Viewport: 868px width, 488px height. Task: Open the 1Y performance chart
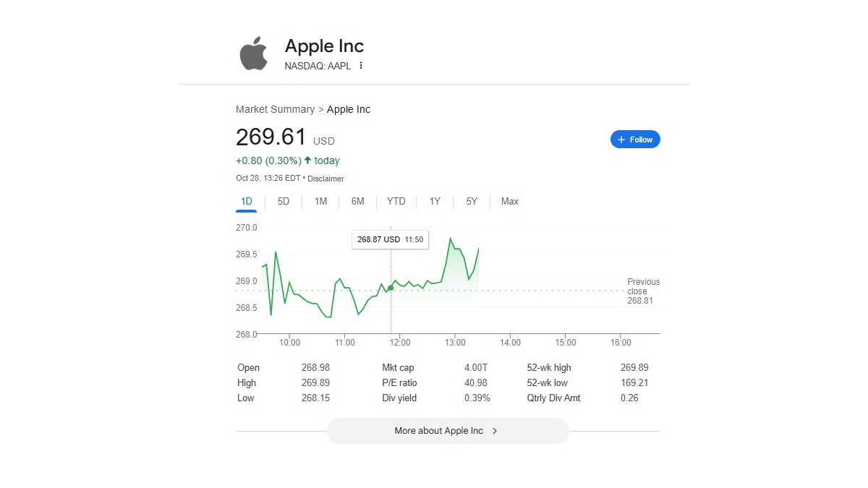435,201
